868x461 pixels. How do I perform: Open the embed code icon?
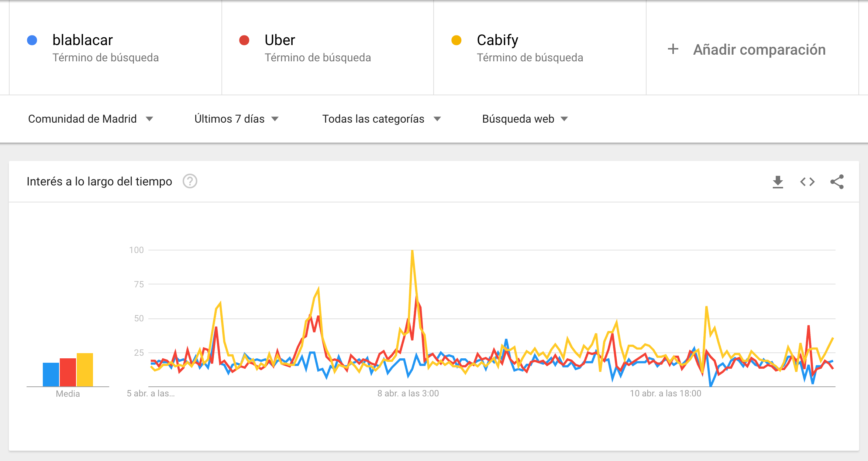click(807, 182)
